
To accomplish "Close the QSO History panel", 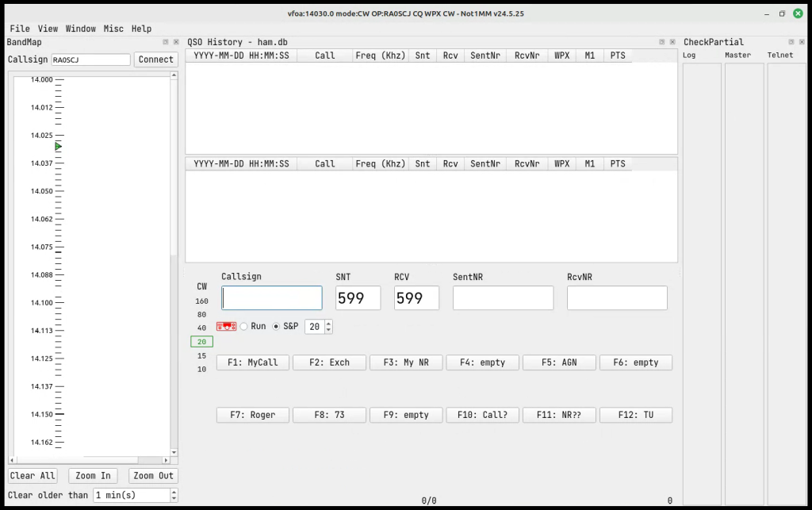I will tap(672, 42).
